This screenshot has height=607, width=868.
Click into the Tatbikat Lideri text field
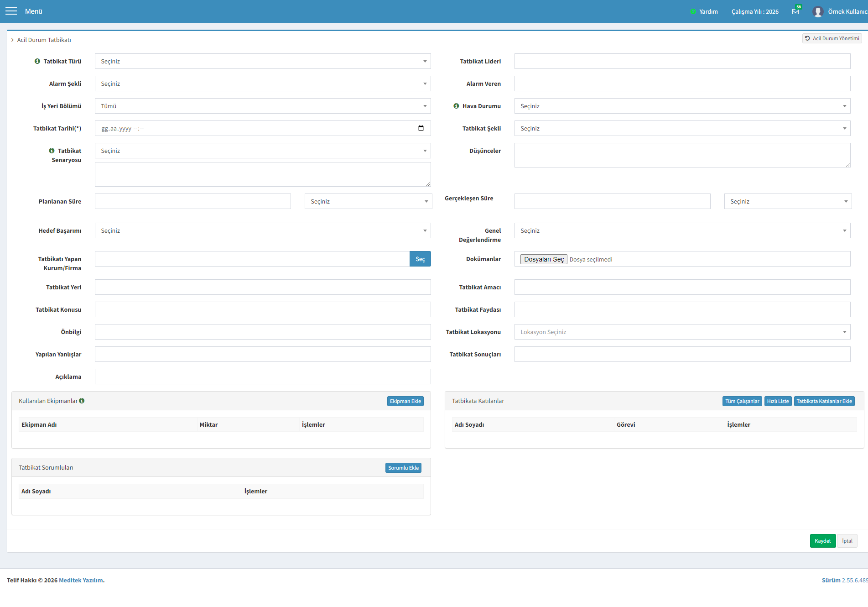(682, 61)
